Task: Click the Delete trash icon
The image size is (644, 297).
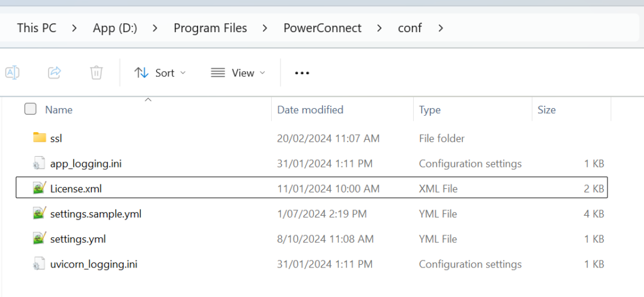Action: pos(96,72)
